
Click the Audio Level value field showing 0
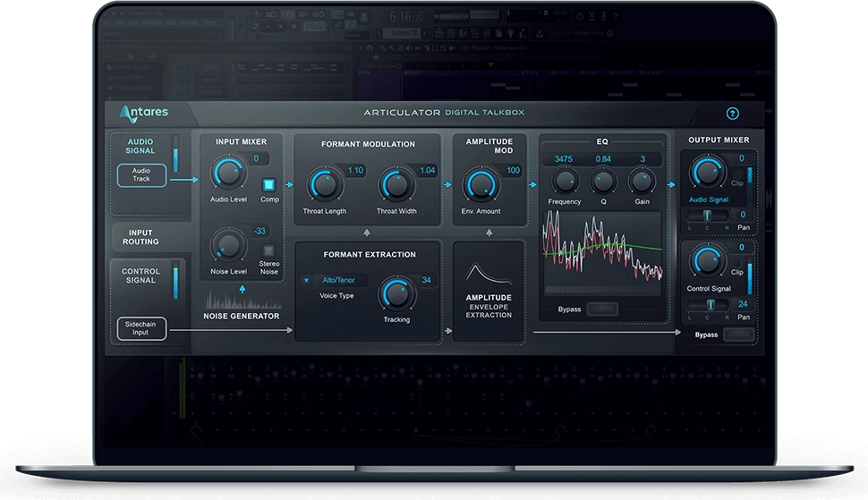point(257,158)
